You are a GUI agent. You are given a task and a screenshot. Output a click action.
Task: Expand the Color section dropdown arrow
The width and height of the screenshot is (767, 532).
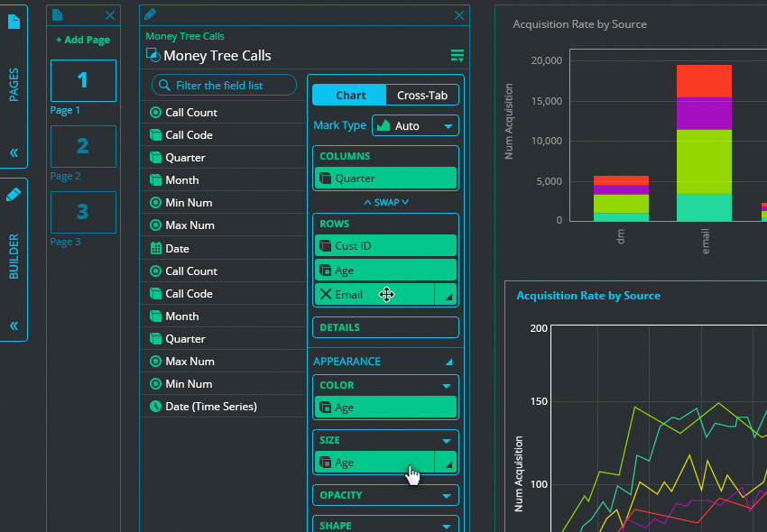coord(446,386)
